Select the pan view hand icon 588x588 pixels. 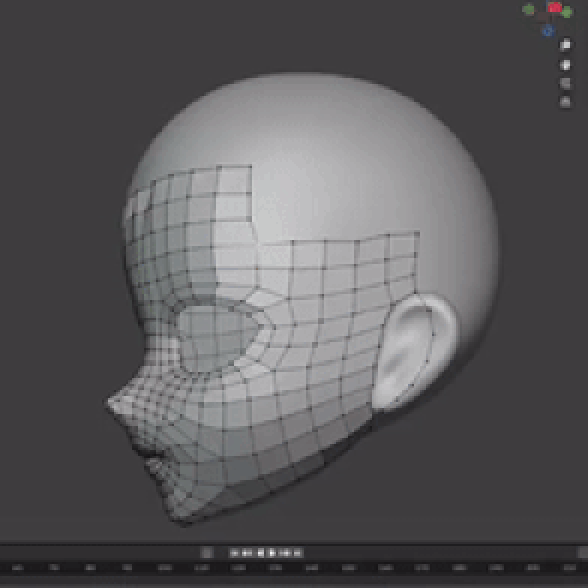click(x=565, y=65)
